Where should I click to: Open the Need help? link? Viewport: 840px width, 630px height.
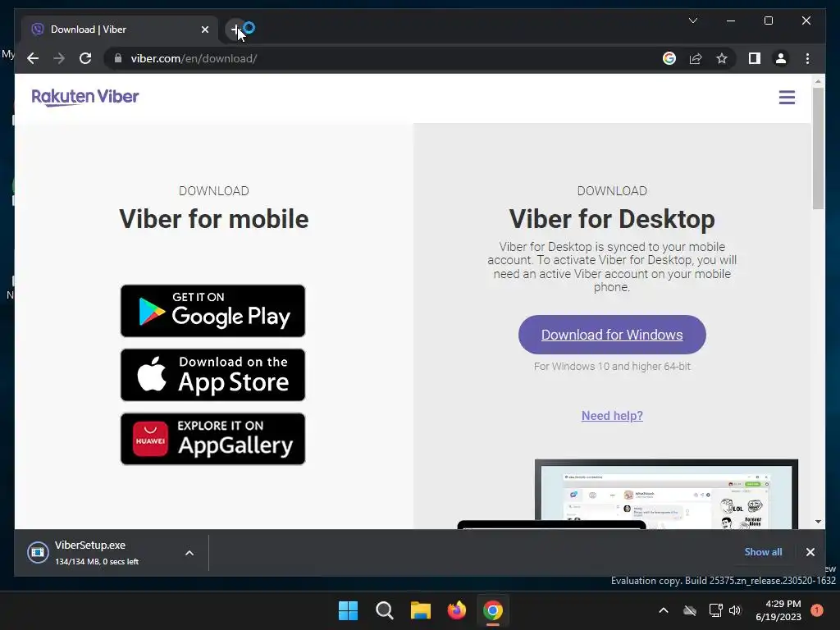[612, 416]
